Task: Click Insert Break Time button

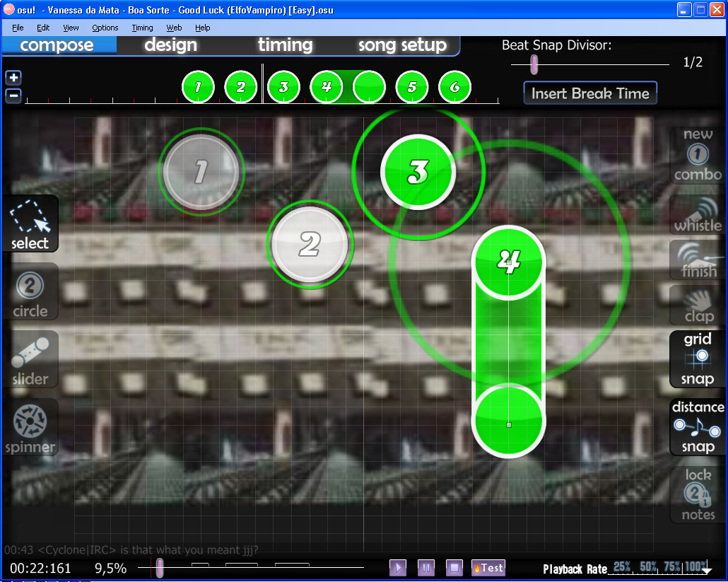Action: click(590, 93)
